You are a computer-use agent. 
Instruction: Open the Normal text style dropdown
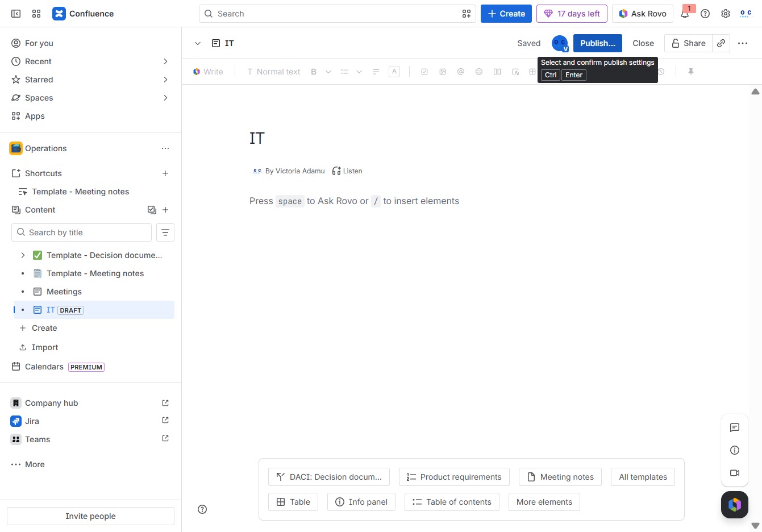[x=273, y=72]
